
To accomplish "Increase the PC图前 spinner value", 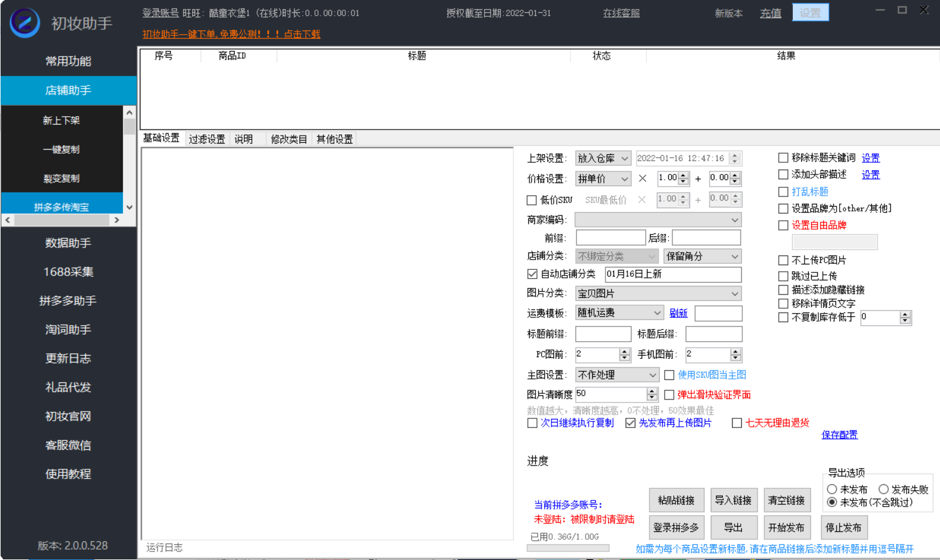I will [624, 351].
